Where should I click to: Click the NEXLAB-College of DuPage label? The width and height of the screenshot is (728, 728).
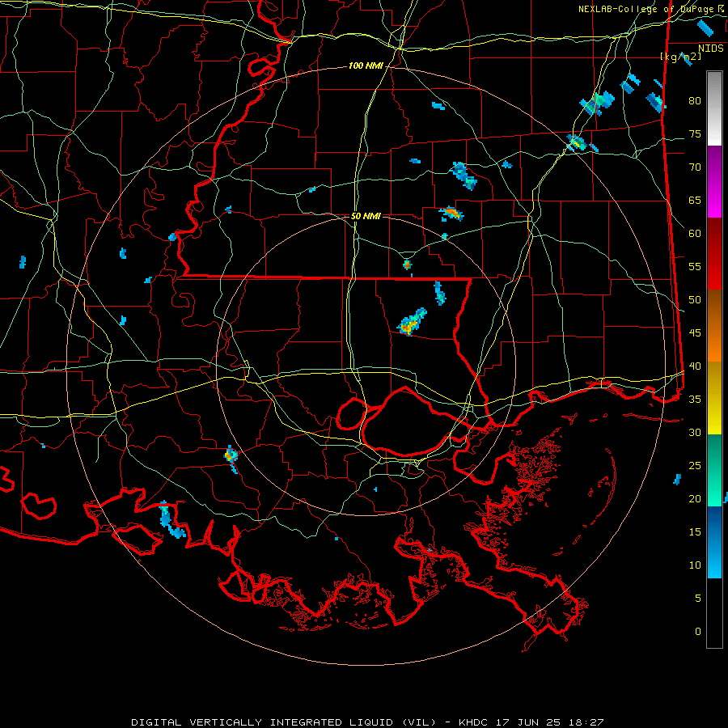645,9
